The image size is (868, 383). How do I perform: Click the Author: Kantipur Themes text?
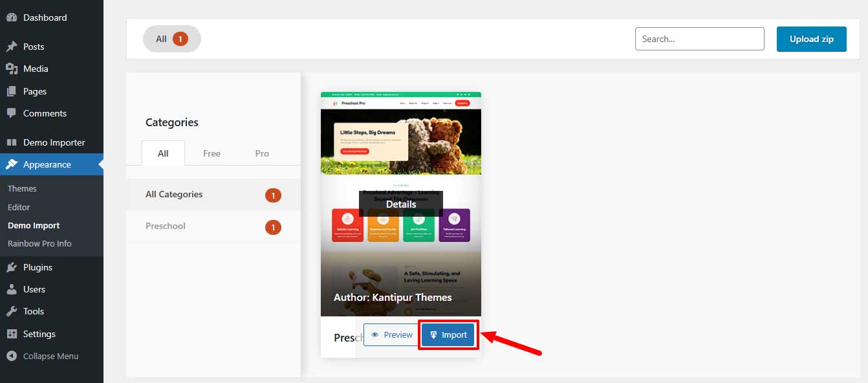point(393,298)
